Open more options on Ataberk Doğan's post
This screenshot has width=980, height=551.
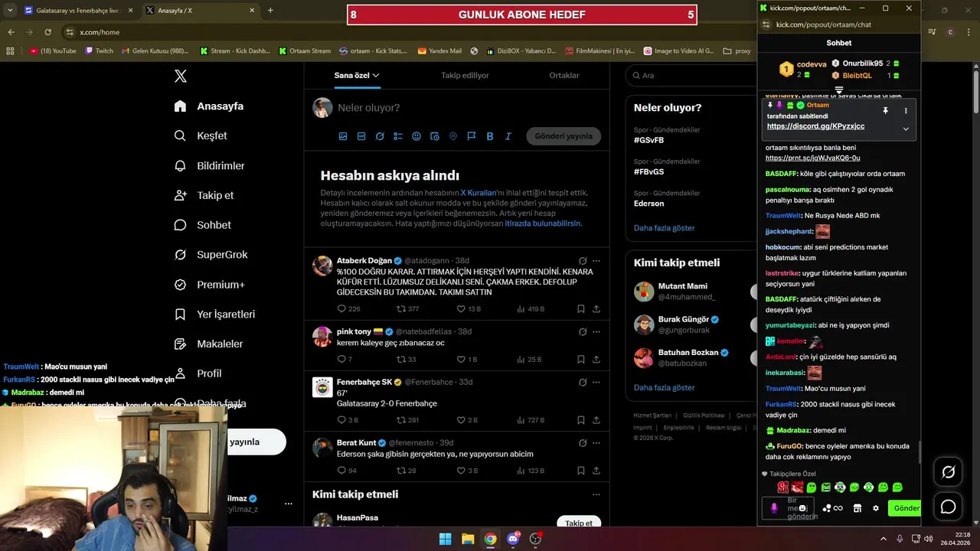596,261
